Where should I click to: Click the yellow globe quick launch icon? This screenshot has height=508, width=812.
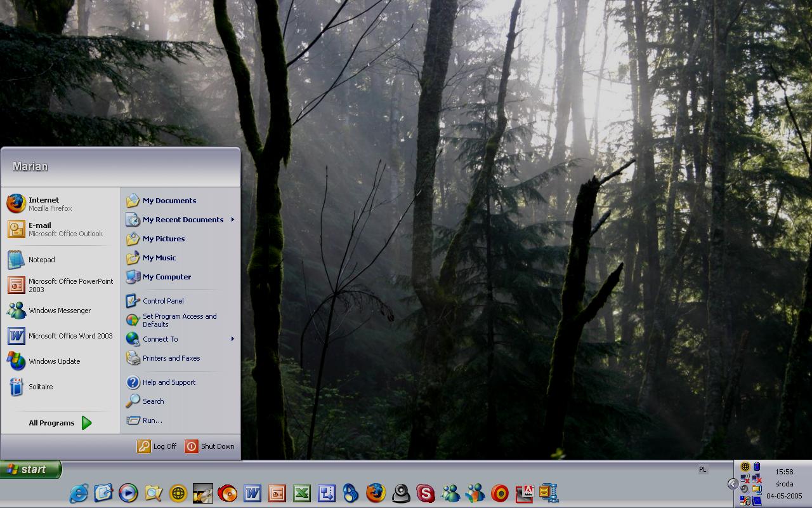click(178, 493)
